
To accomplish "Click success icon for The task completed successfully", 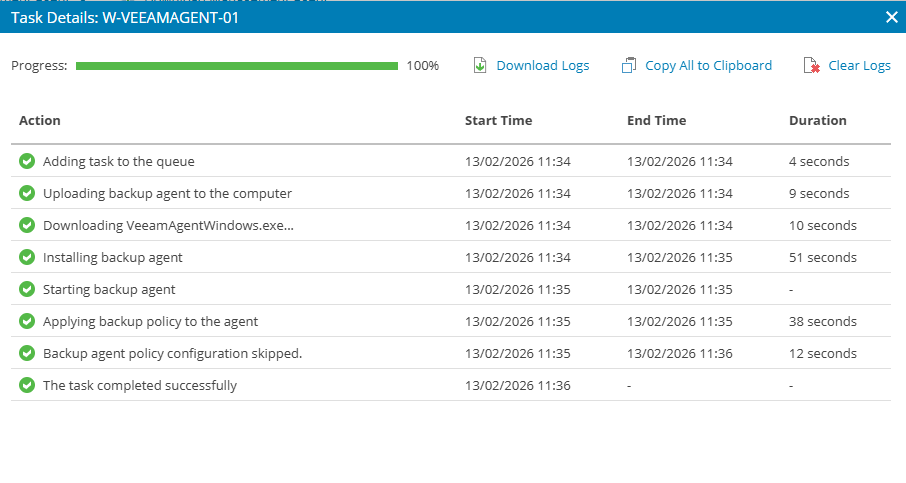I will point(27,385).
